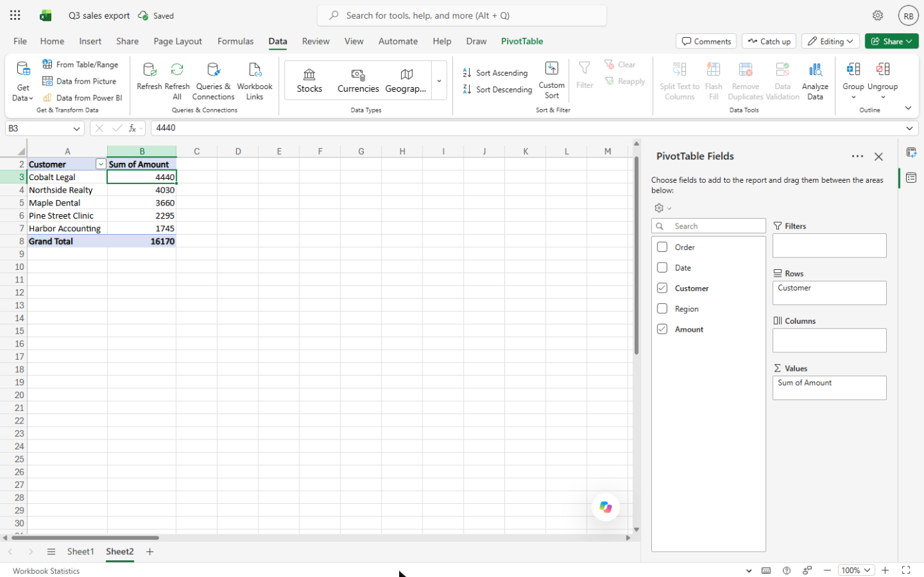This screenshot has width=924, height=577.
Task: Click the From Table/Range icon
Action: pyautogui.click(x=47, y=64)
